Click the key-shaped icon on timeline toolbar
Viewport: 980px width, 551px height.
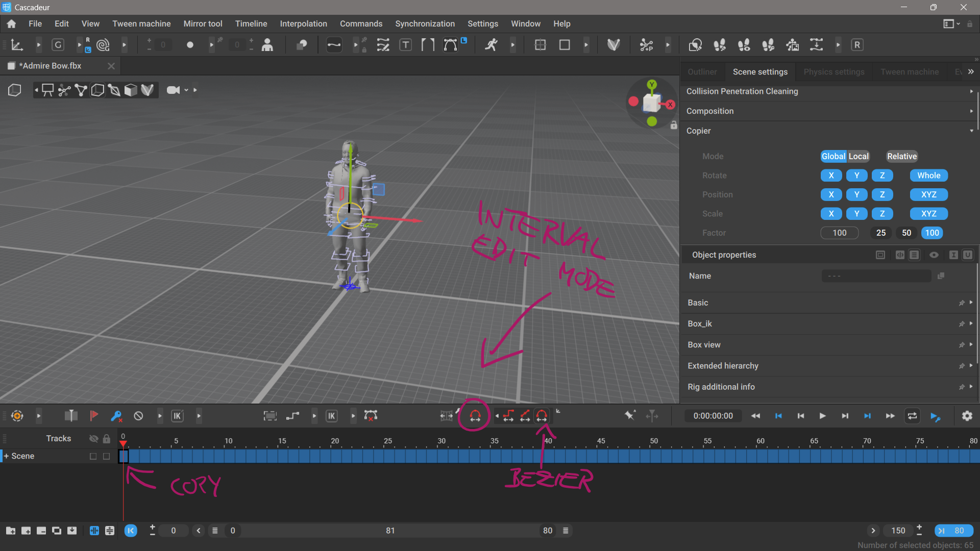116,416
